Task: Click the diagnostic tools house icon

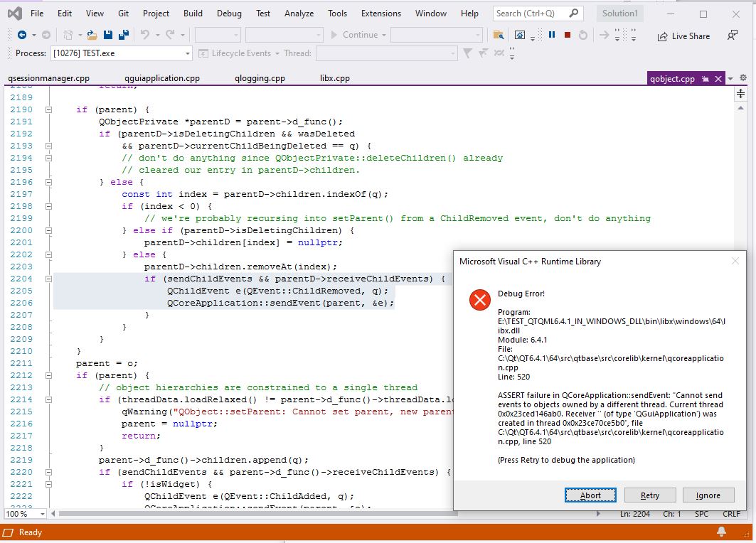Action: 520,35
